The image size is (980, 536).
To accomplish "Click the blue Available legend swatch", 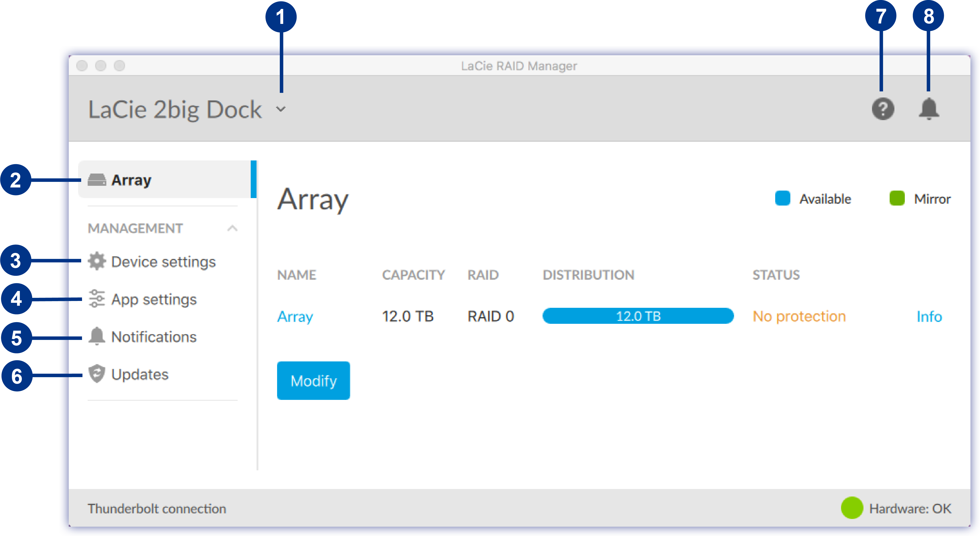I will coord(782,198).
